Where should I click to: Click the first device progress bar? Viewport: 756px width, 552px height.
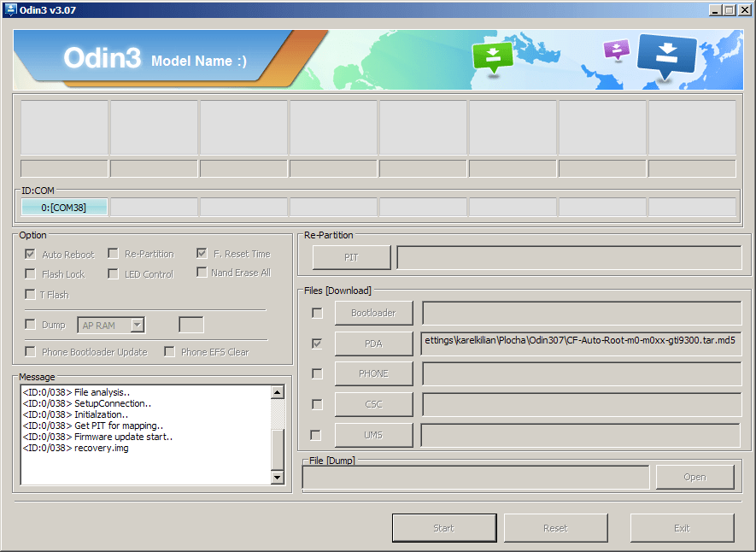pos(64,168)
